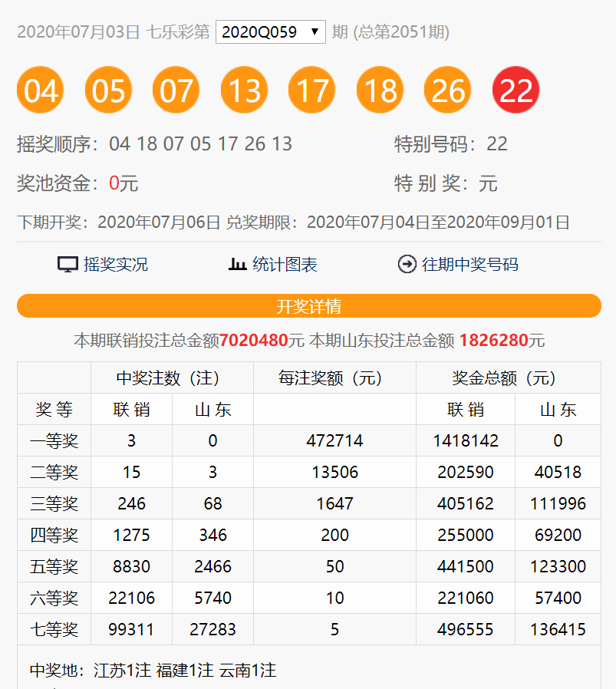
Task: Click the fourth prize count 1275
Action: click(131, 536)
